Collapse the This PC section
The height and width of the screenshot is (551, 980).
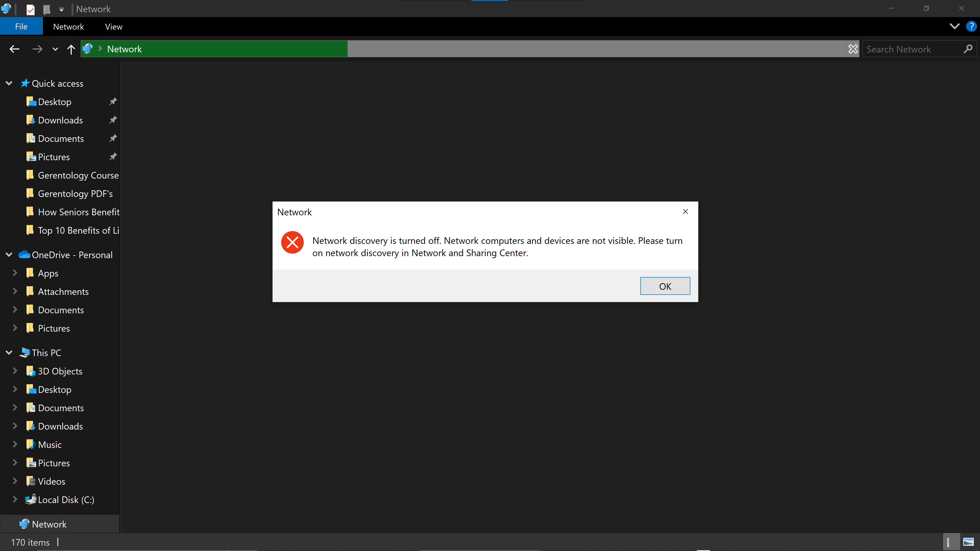(x=9, y=353)
